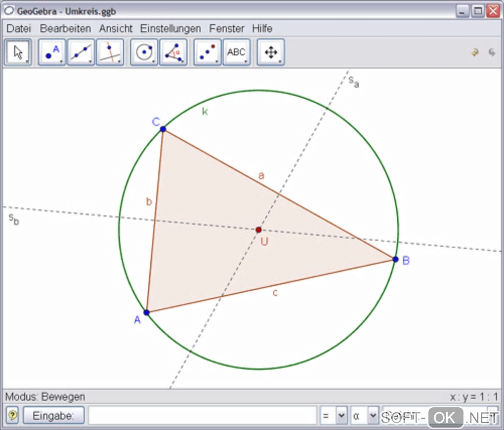Open the alpha Greek letter dropdown
The image size is (504, 430).
coord(373,416)
